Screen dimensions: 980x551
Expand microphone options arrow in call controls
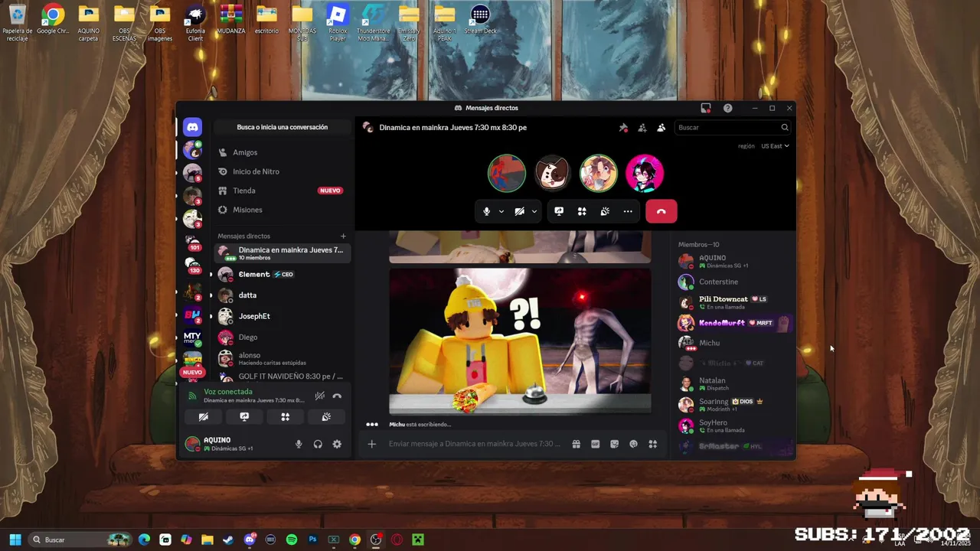pos(501,211)
